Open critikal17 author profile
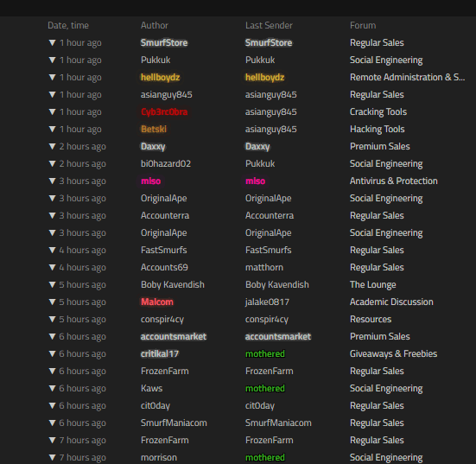476x464 pixels. tap(160, 354)
